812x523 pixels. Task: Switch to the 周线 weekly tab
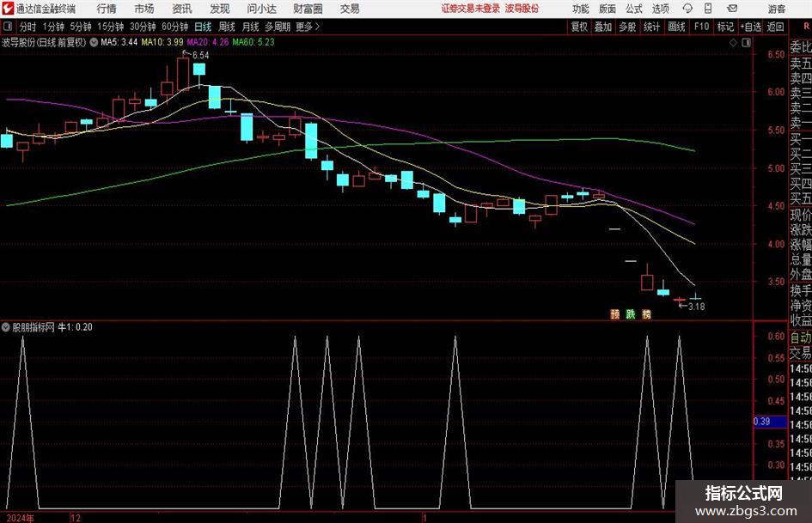click(227, 27)
